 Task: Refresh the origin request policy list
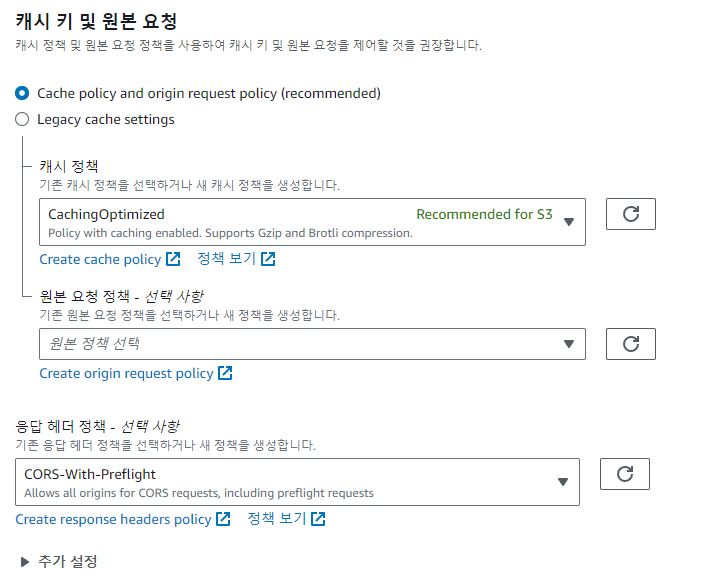[x=630, y=343]
